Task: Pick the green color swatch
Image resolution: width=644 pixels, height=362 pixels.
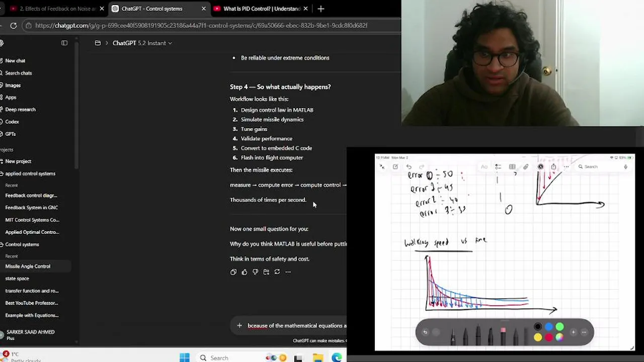Action: pos(560,327)
